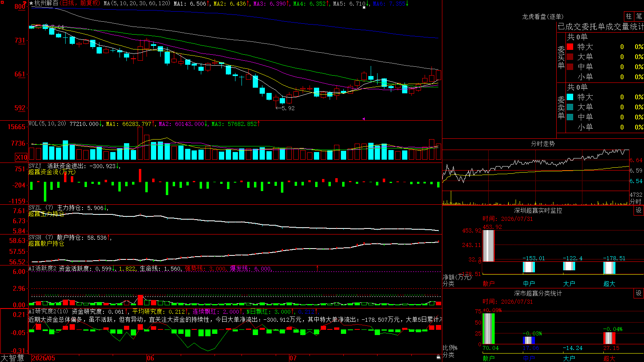Viewport: 644px width, 362px height.
Task: Select the 06 month label on the time axis
Action: tap(151, 358)
